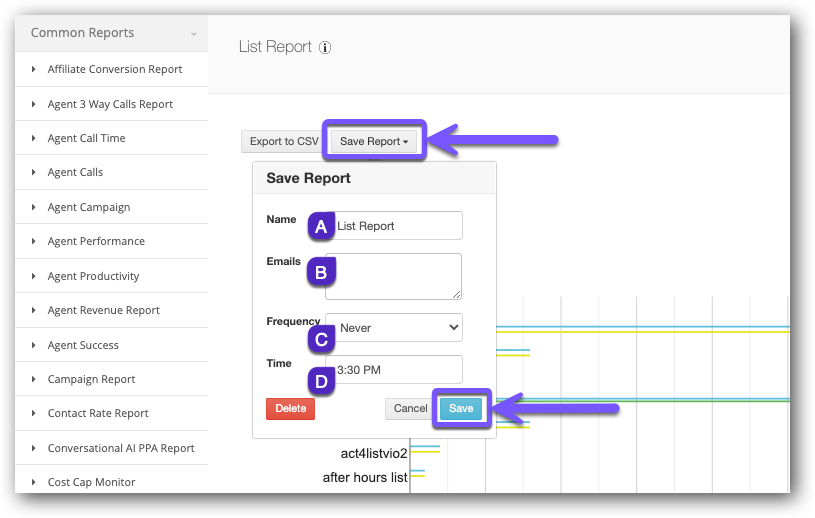Click the Time field showing 3:30 PM
The image size is (815, 518).
pos(396,370)
